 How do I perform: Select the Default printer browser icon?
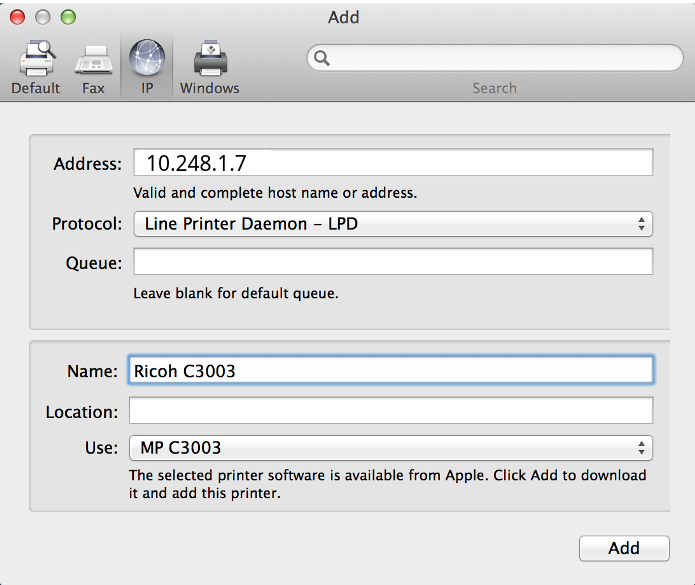[x=36, y=58]
